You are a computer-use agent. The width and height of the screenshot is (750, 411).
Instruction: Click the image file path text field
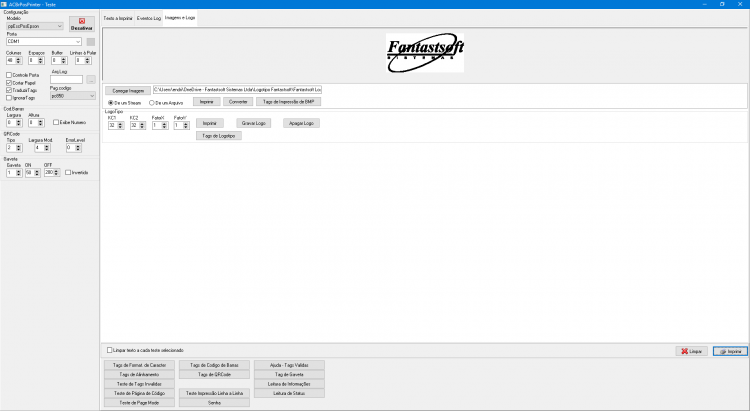237,89
